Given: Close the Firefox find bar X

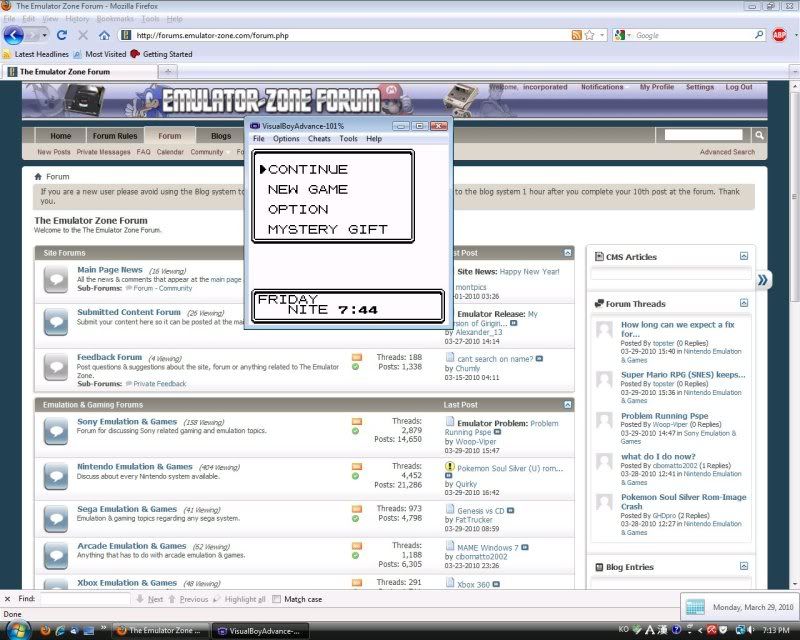Looking at the screenshot, I should (7, 599).
